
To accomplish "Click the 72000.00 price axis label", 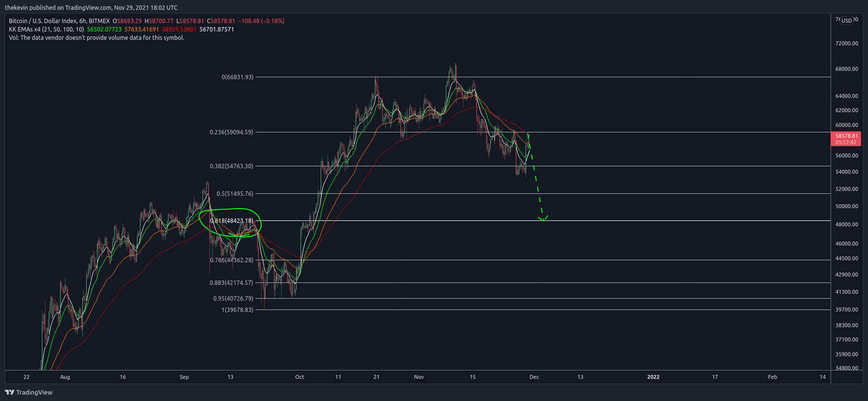I will tap(847, 43).
